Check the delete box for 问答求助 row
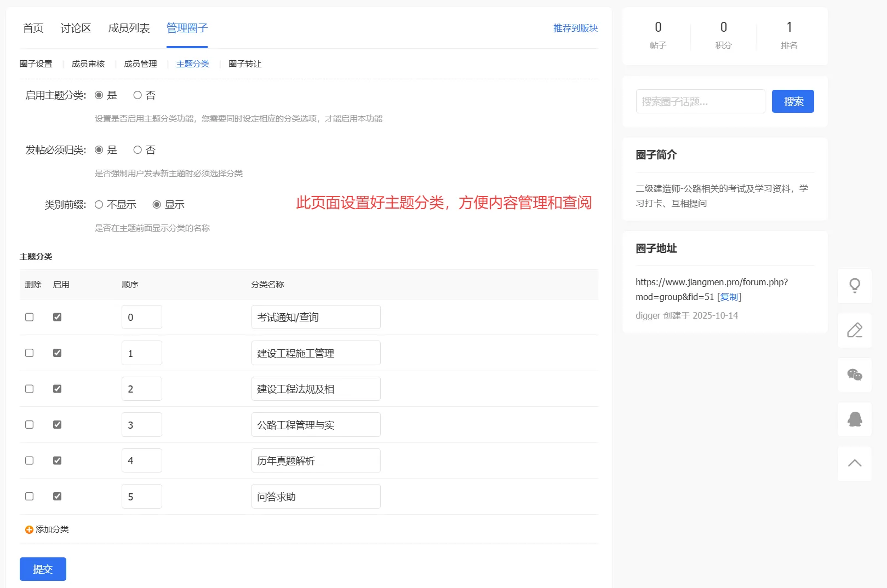The height and width of the screenshot is (588, 887). click(30, 497)
